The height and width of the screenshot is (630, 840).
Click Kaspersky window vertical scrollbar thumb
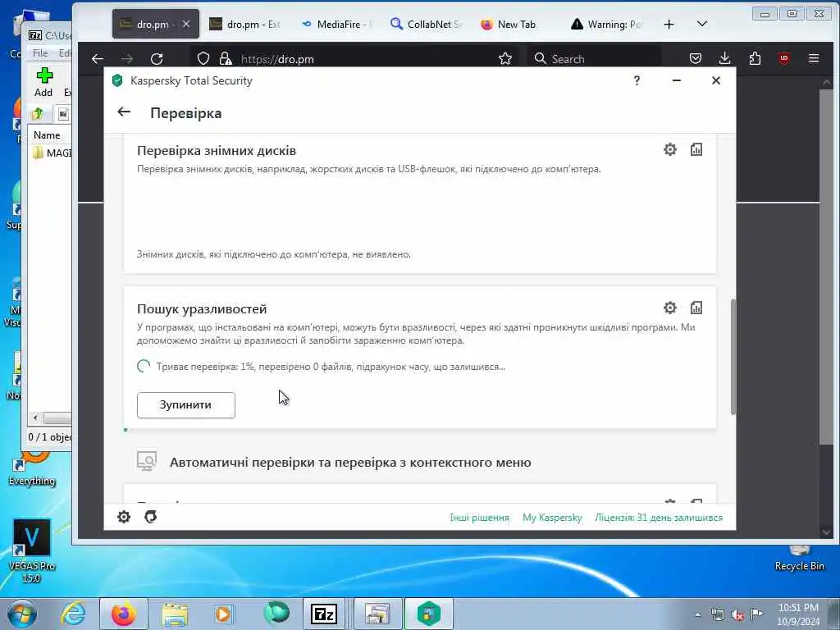coord(733,357)
